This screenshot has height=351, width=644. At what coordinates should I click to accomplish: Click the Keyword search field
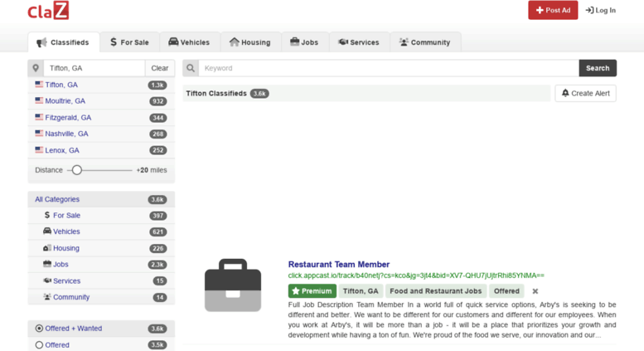click(389, 68)
